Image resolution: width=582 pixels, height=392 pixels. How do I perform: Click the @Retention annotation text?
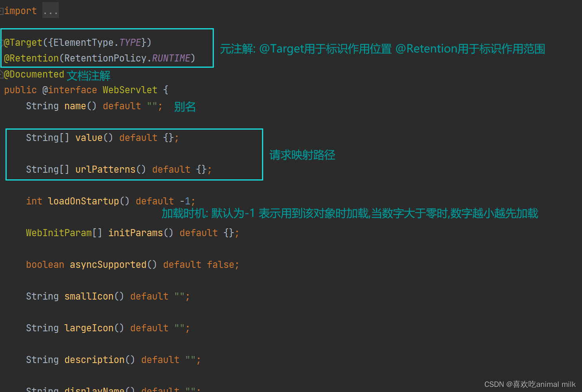[x=31, y=58]
